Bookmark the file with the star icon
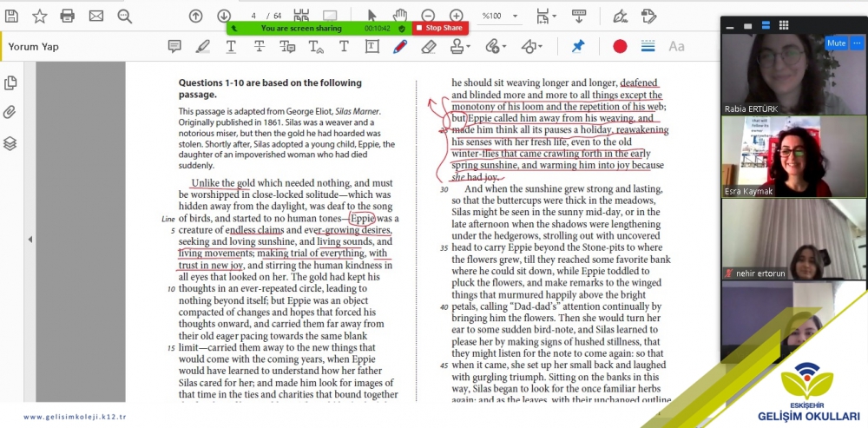Viewport: 868px width, 428px height. pos(39,16)
